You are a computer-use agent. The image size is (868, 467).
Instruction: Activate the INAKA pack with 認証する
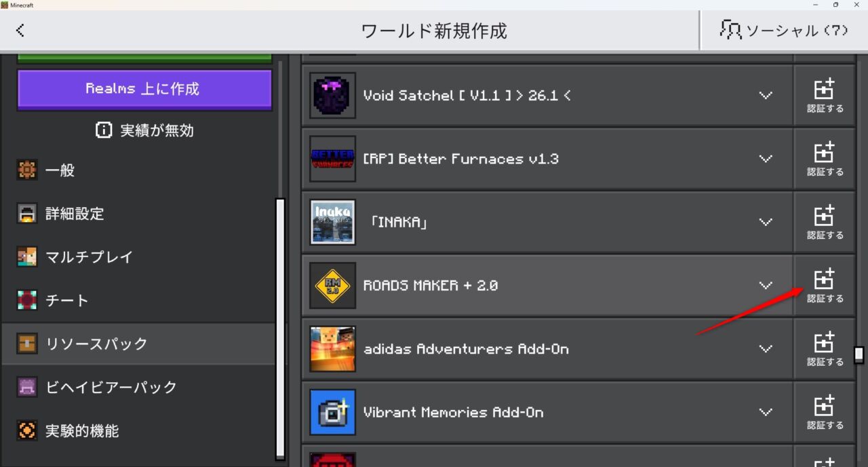(825, 222)
